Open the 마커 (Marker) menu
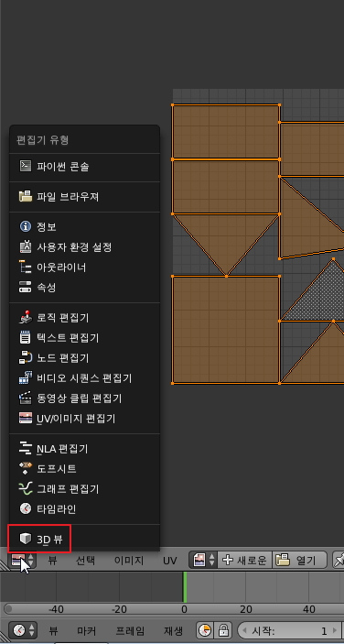Screen dimensions: 344x644 pos(86,630)
